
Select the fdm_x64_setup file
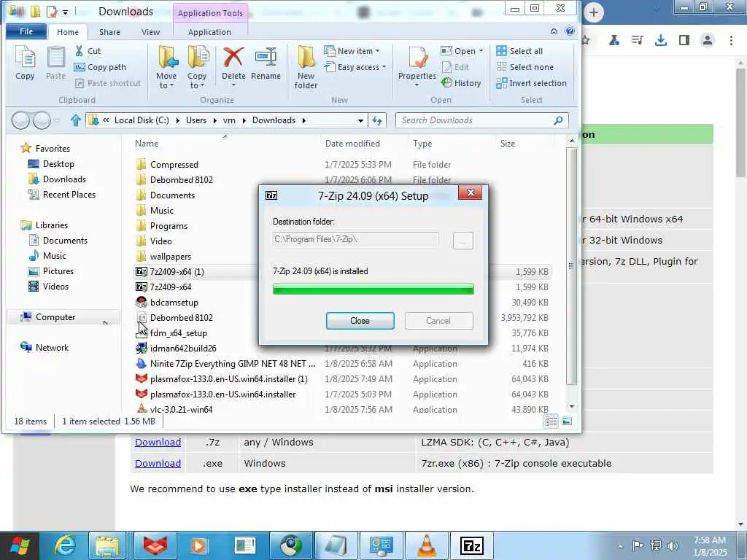tap(178, 332)
